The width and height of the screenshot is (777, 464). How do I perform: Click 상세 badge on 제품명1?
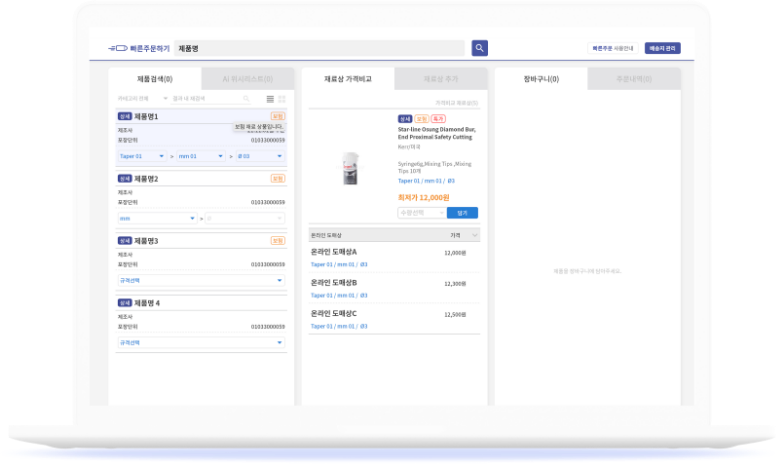point(124,116)
